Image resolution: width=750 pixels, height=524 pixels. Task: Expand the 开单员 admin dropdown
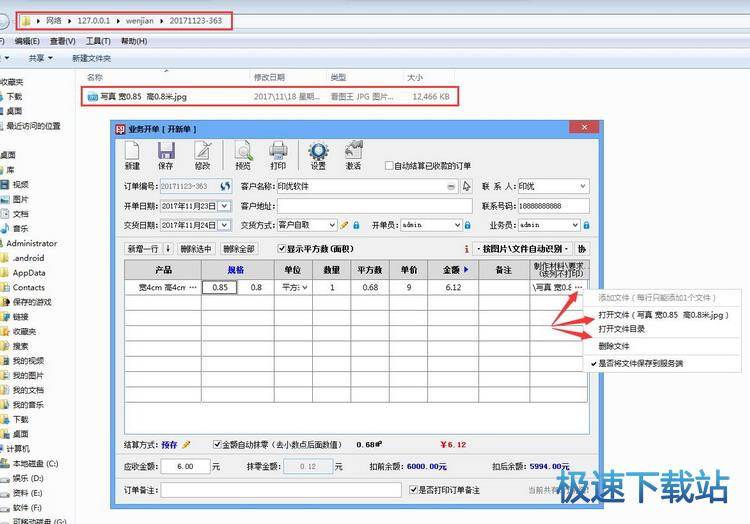point(457,225)
